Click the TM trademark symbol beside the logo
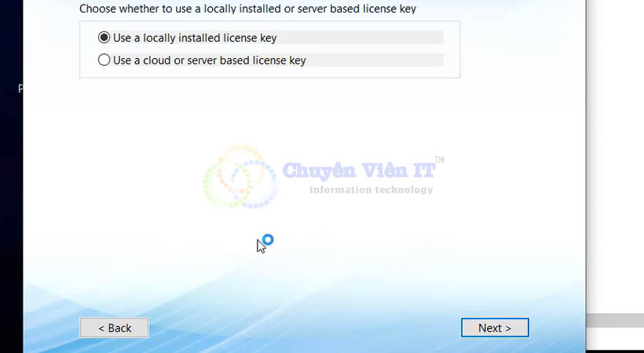Viewport: 644px width, 353px height. pyautogui.click(x=440, y=160)
